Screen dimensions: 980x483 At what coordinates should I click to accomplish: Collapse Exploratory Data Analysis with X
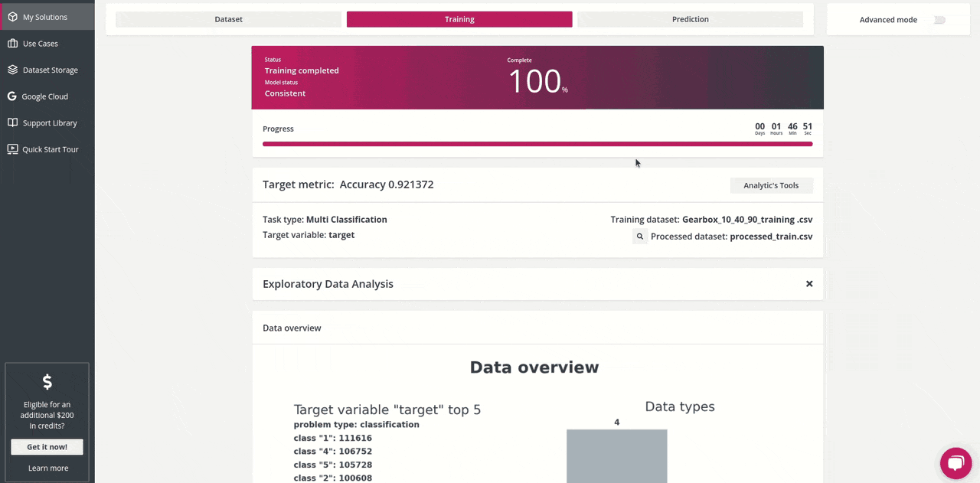(809, 284)
